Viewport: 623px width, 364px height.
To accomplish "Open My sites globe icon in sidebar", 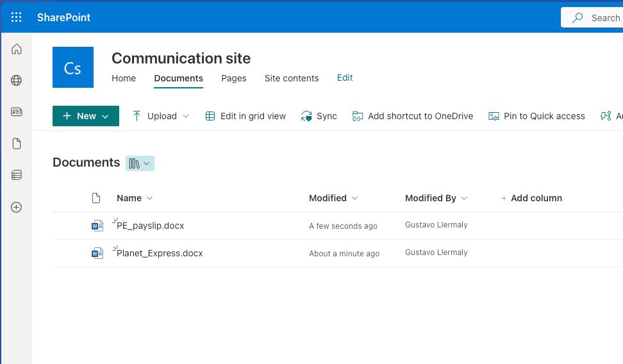I will click(x=17, y=81).
